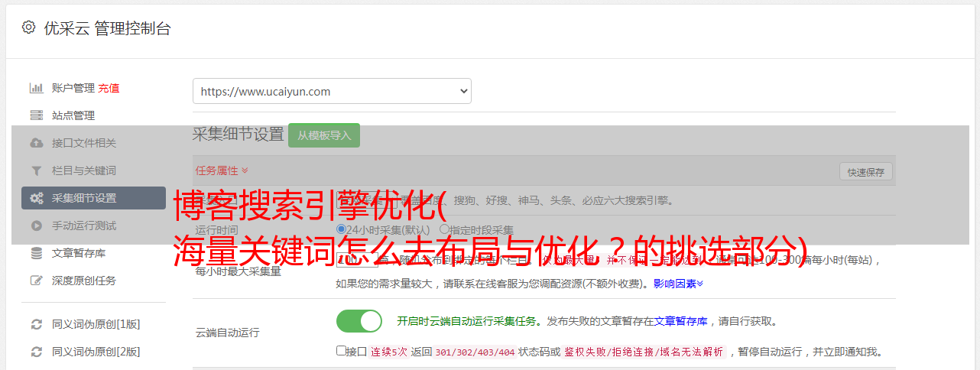Click the 快速保存 button
Image resolution: width=980 pixels, height=370 pixels.
(866, 172)
